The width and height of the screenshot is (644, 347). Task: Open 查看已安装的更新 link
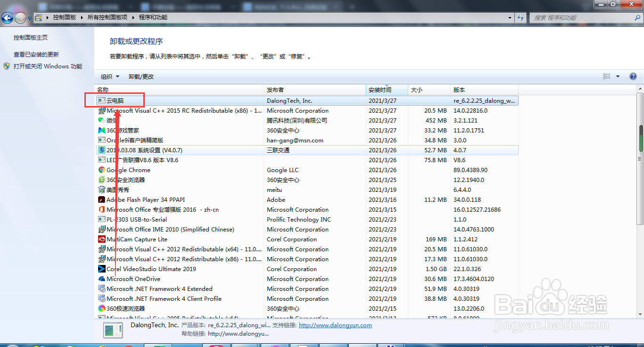point(36,55)
